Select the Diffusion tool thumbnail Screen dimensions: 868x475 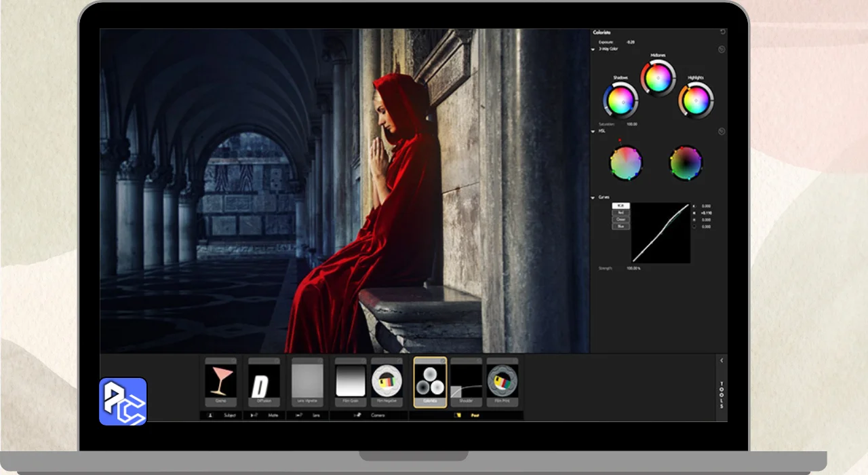tap(264, 382)
